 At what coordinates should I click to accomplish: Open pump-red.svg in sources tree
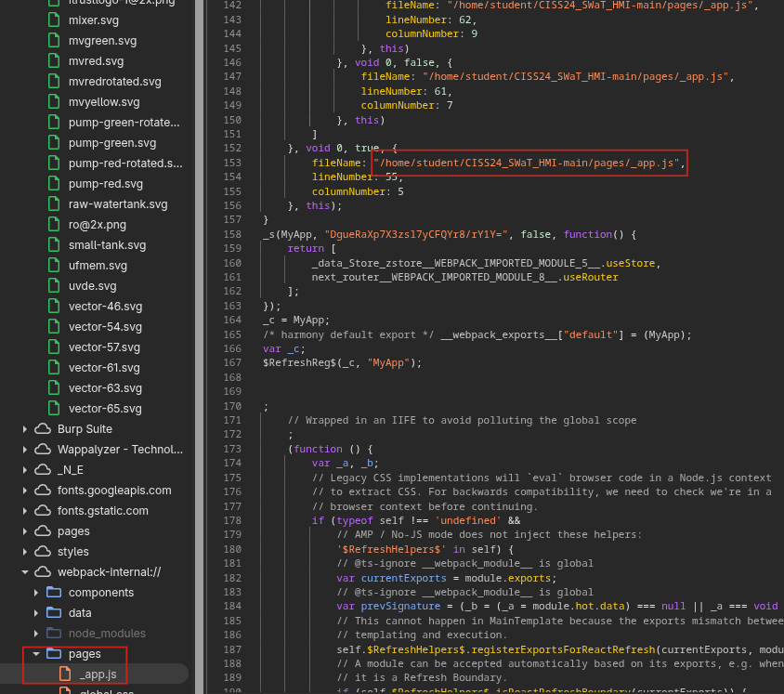point(106,184)
